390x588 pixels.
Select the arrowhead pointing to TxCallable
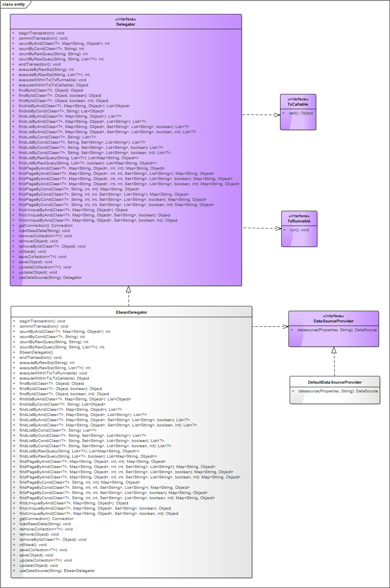coord(277,115)
